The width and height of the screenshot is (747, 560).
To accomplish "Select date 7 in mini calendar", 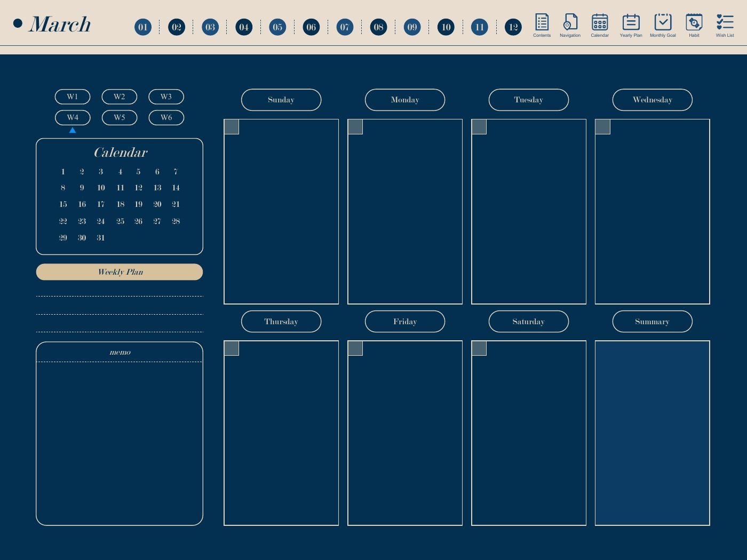I will (176, 172).
